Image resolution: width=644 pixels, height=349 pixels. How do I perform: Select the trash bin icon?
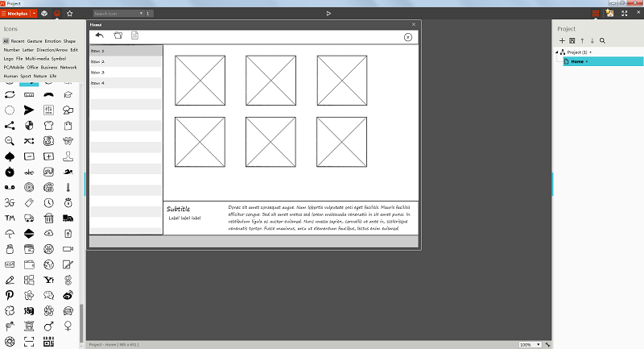point(48,218)
